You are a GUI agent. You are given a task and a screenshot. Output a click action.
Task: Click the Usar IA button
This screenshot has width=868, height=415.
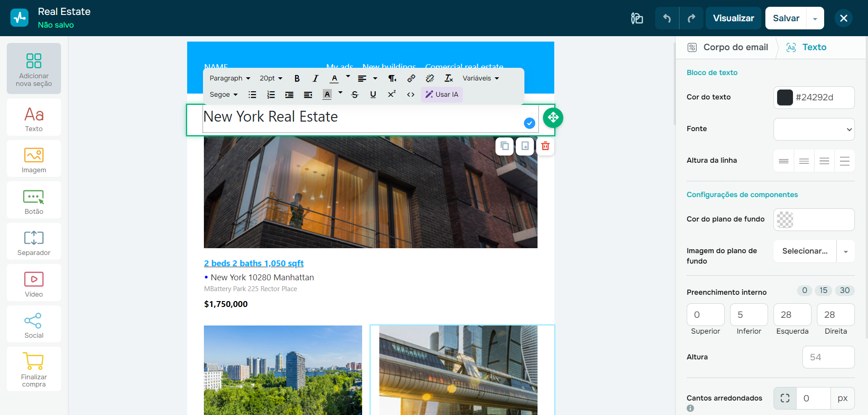(442, 94)
